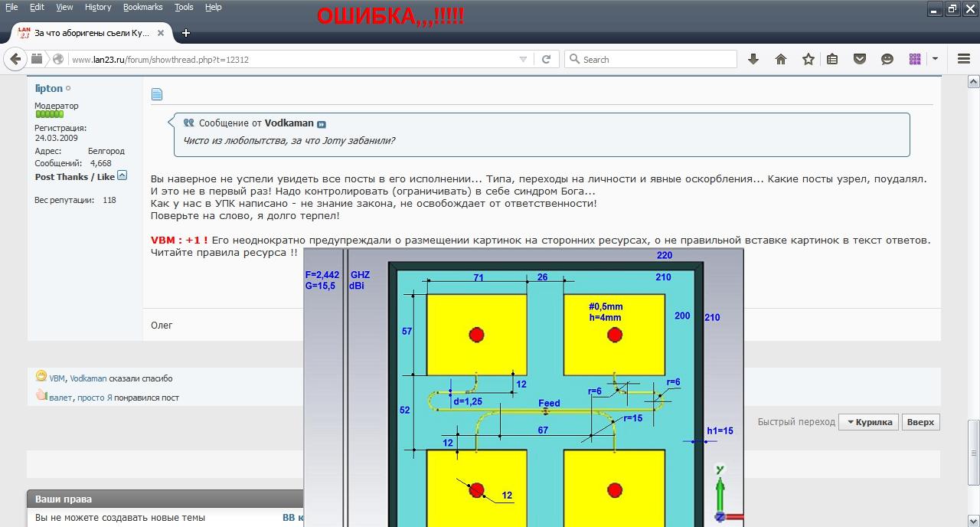
Task: Show bookmarks list icon
Action: tap(832, 59)
